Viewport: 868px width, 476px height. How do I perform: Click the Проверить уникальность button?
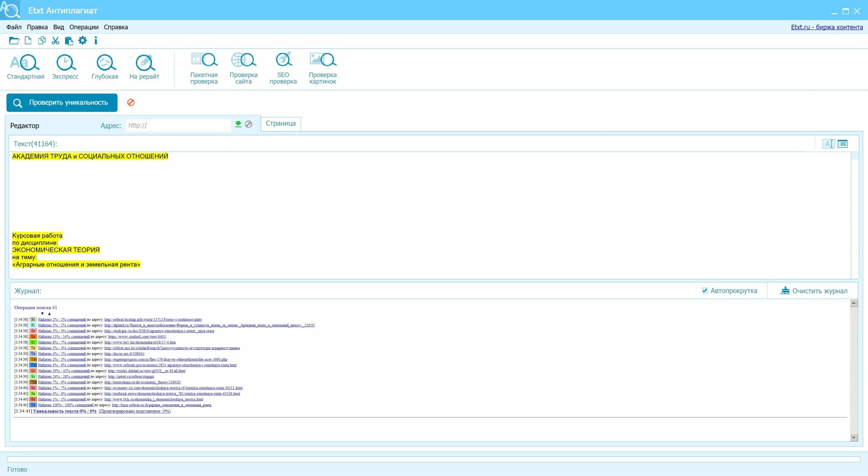[x=62, y=102]
